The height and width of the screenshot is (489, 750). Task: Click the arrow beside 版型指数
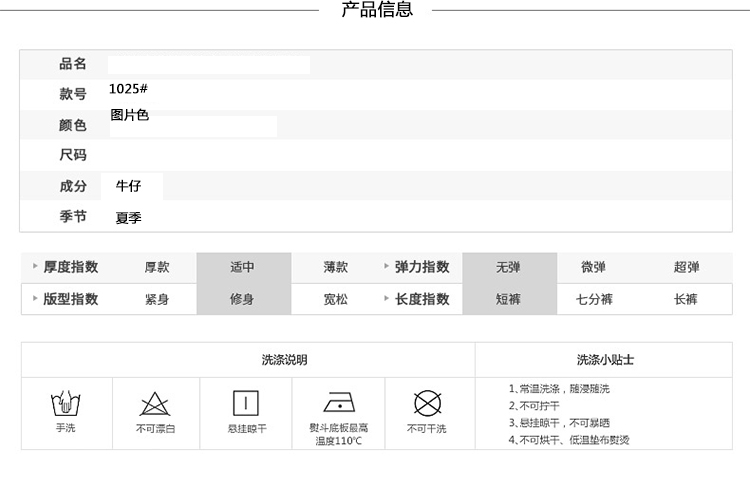tap(35, 299)
